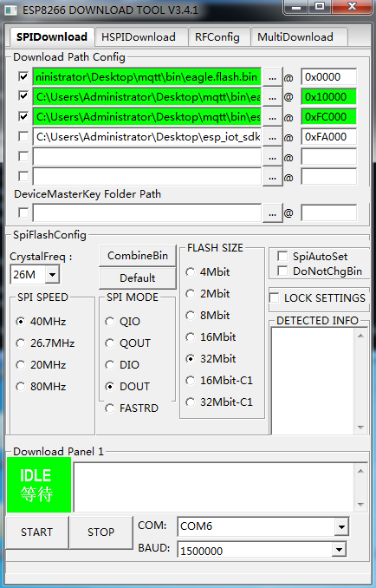
Task: Browse file for the sixth path row
Action: click(272, 177)
